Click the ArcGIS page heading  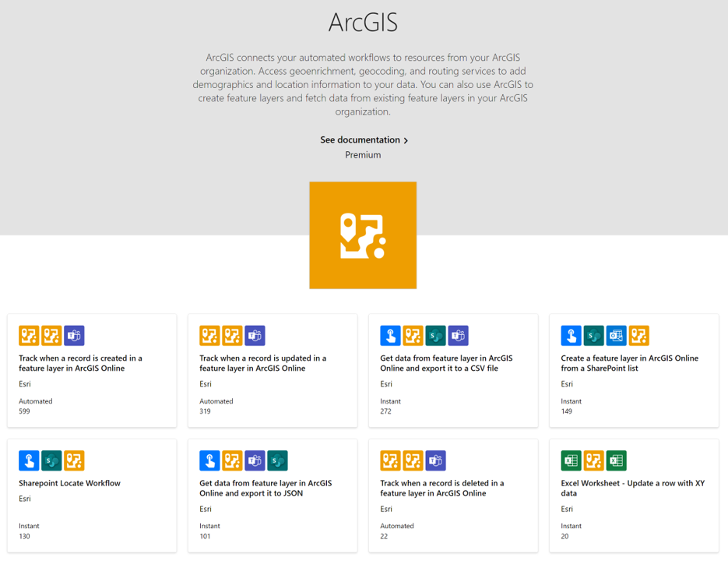pos(363,23)
